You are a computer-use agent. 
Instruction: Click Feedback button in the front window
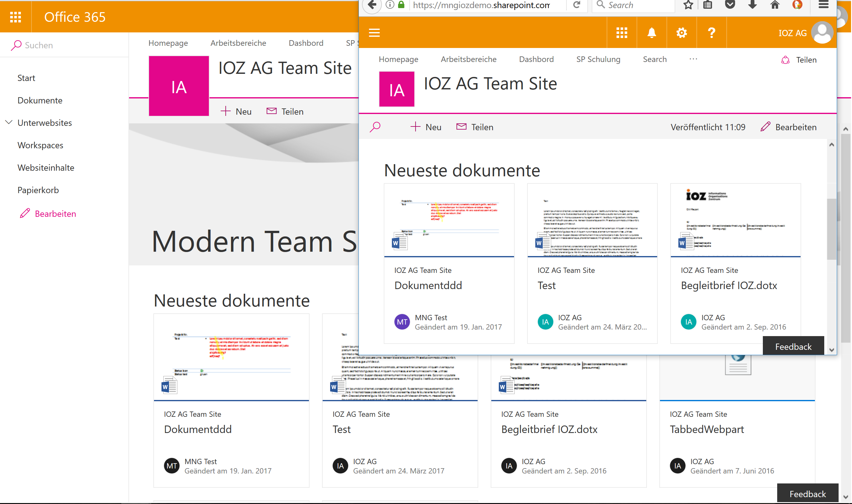(793, 346)
